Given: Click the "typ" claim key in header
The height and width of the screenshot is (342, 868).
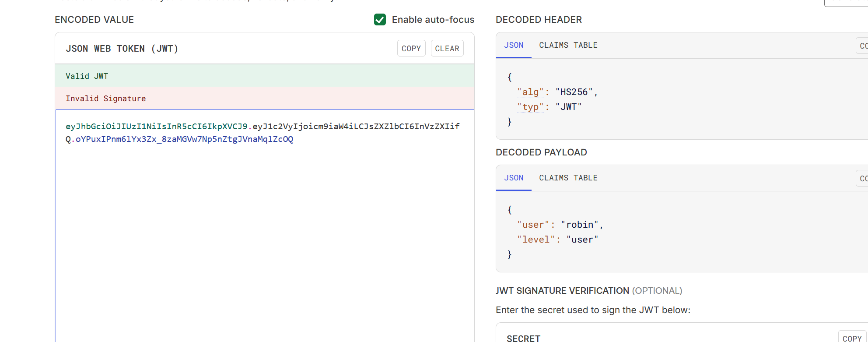Looking at the screenshot, I should [x=530, y=107].
